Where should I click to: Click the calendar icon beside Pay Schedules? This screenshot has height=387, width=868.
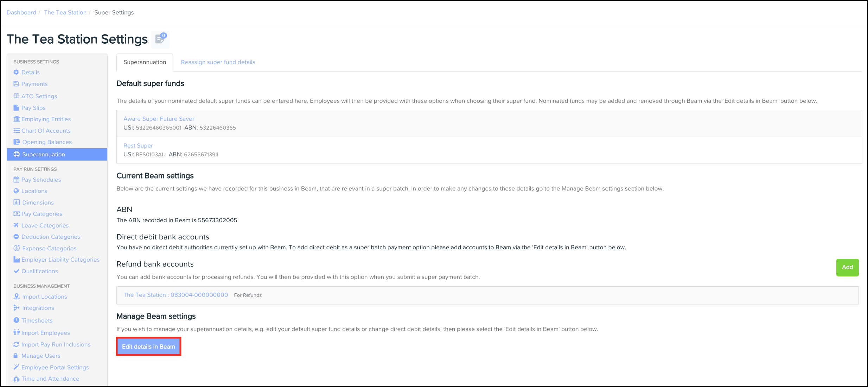click(16, 180)
